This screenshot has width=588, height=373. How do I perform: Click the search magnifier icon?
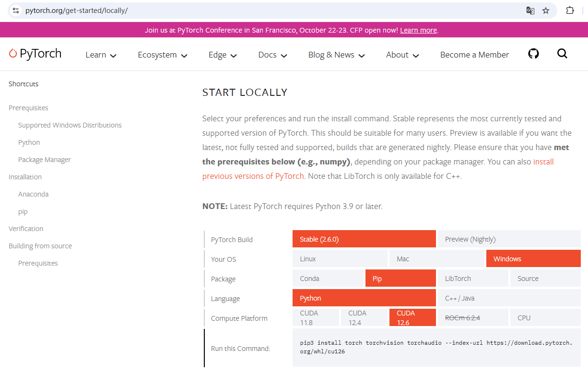(562, 54)
